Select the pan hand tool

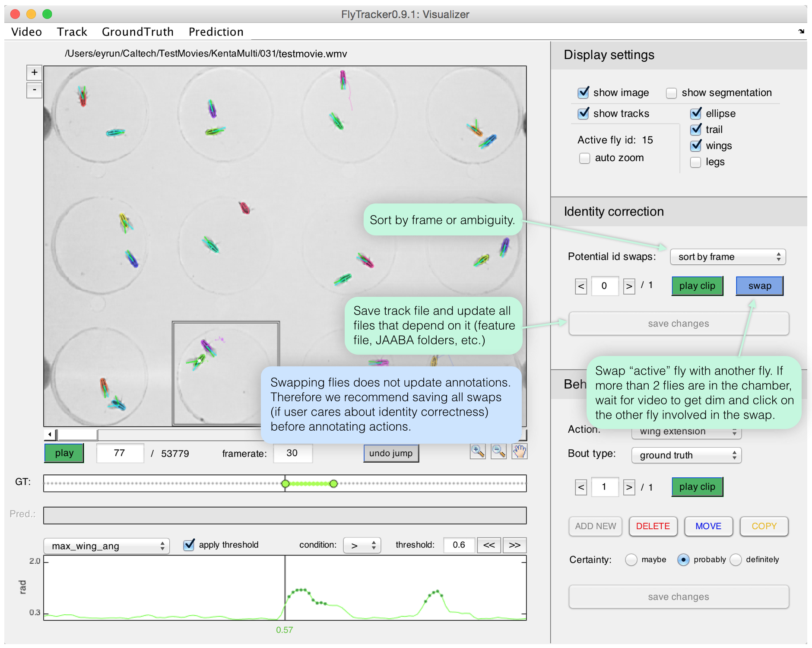point(520,451)
